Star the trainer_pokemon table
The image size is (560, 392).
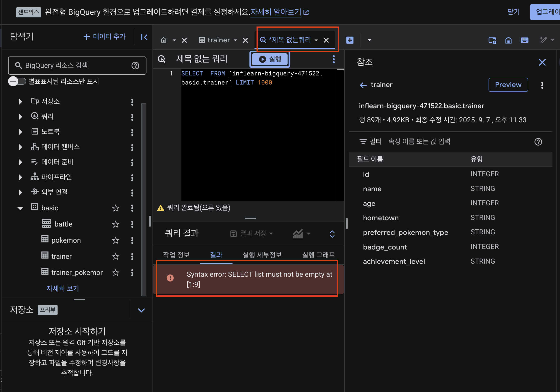pyautogui.click(x=116, y=273)
